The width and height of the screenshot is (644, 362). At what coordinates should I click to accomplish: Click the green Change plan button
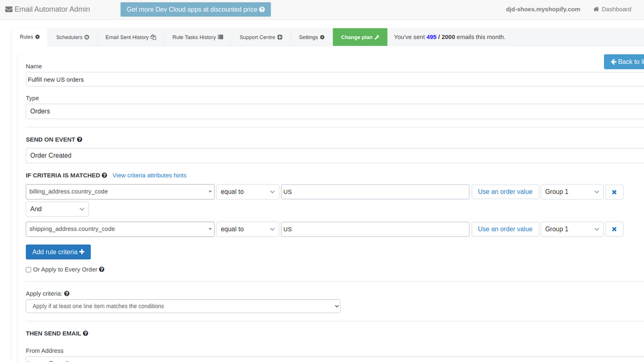[360, 37]
